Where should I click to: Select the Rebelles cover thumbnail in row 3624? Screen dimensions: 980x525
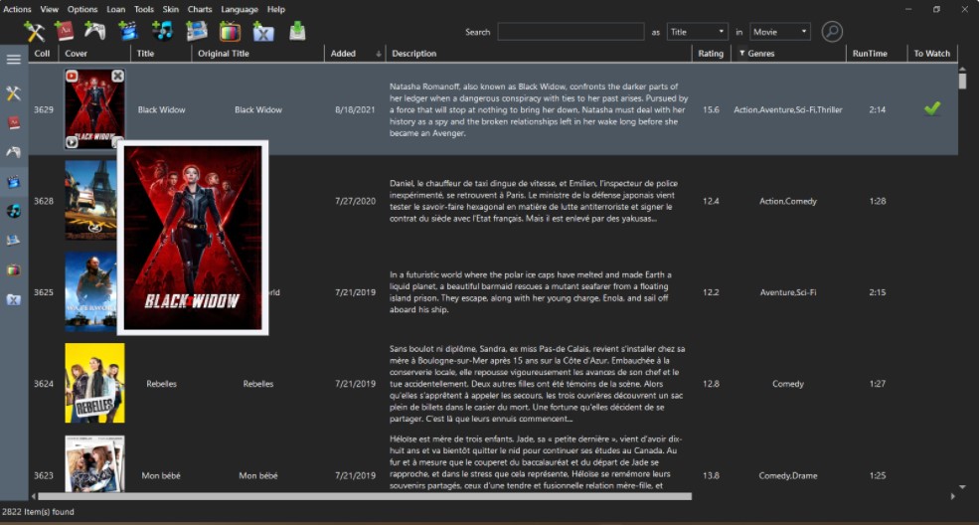[x=95, y=383]
